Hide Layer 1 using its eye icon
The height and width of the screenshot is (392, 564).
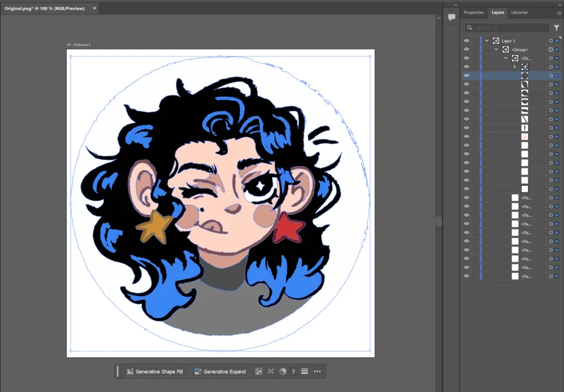point(467,40)
